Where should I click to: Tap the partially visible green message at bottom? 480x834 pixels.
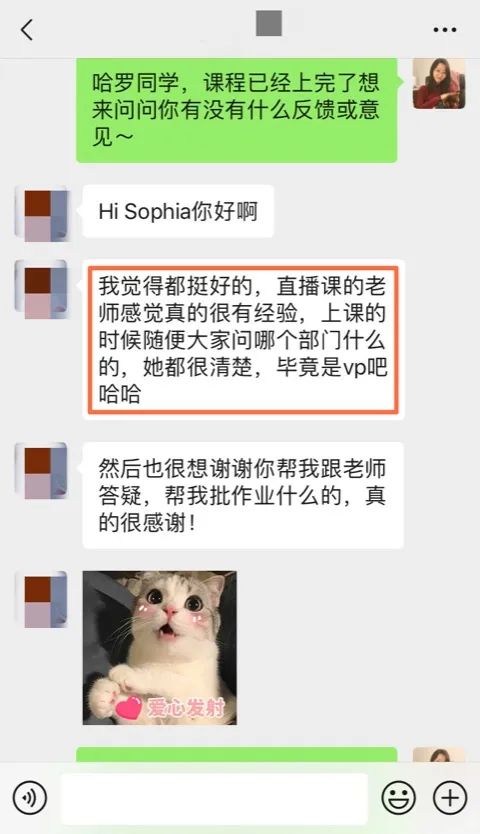pyautogui.click(x=237, y=754)
